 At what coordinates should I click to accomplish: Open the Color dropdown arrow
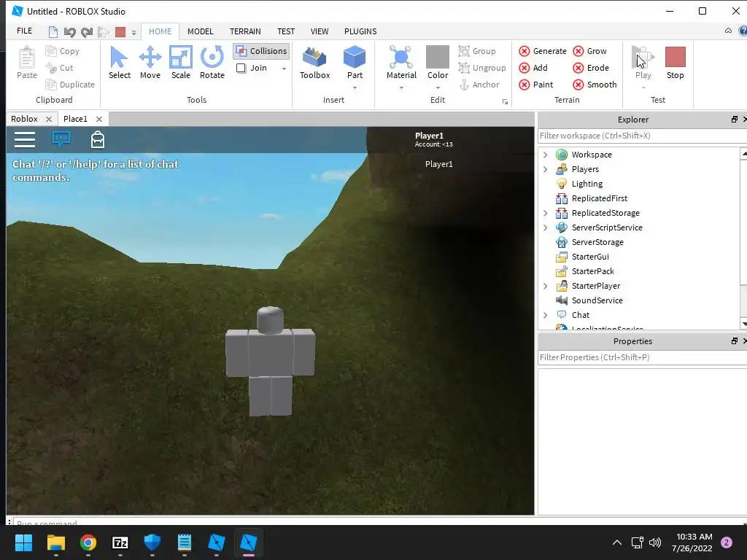pos(438,88)
